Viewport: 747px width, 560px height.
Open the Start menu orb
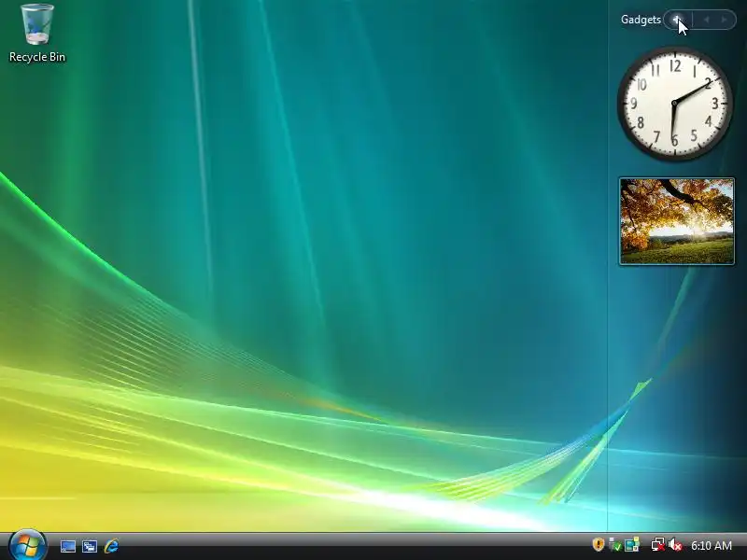click(x=27, y=545)
